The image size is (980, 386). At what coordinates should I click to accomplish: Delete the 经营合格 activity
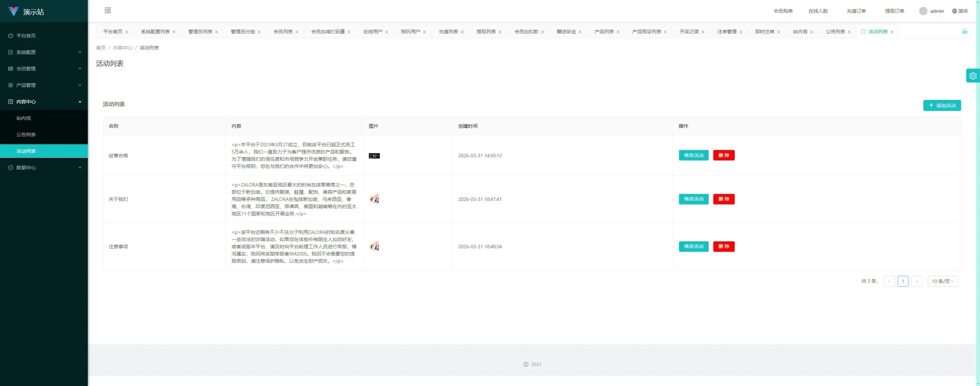pos(724,155)
